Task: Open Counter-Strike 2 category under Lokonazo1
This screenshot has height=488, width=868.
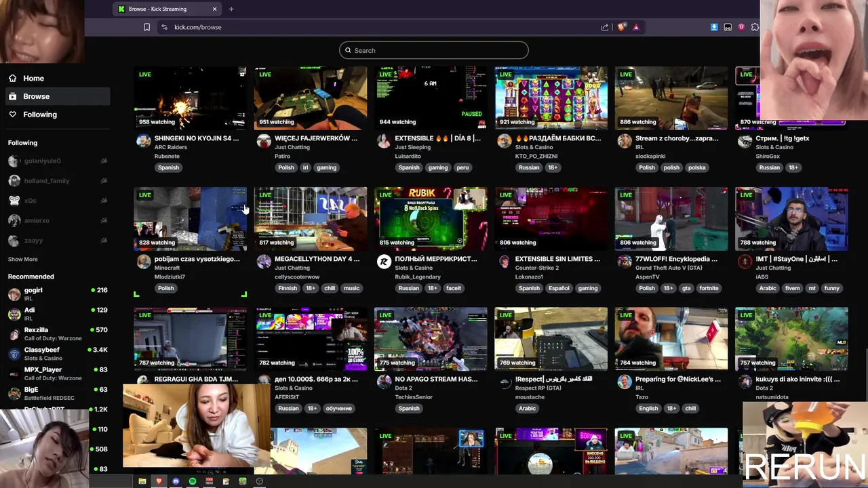Action: 537,268
